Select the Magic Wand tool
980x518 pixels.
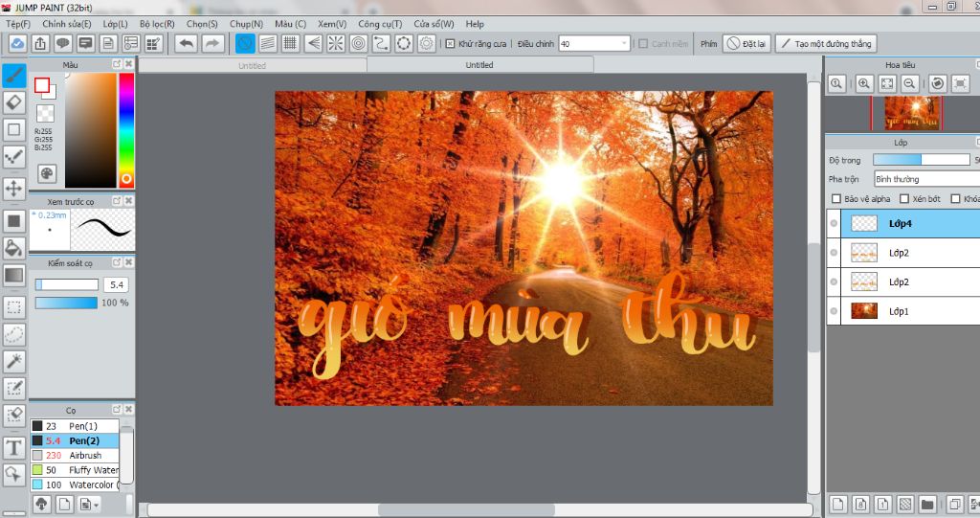coord(13,361)
